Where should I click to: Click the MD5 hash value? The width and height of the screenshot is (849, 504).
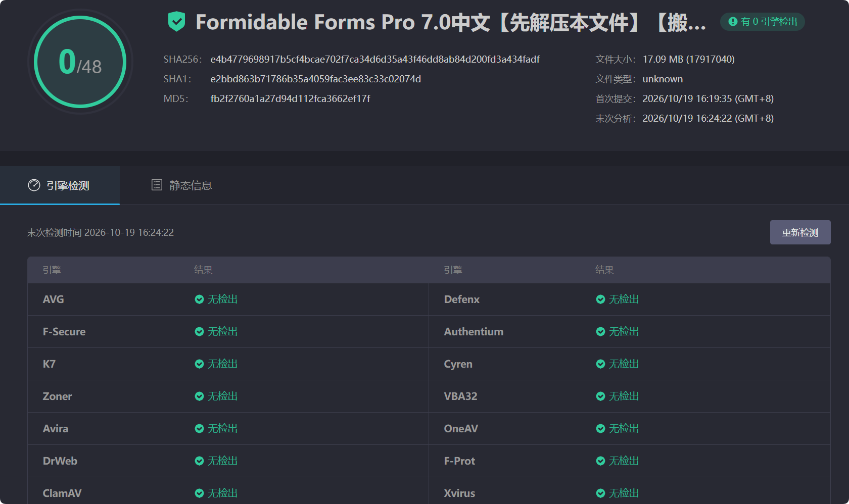(290, 98)
